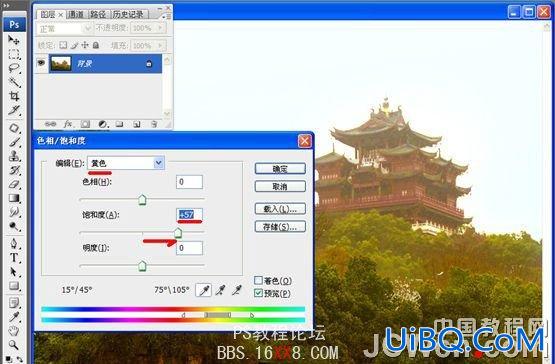The height and width of the screenshot is (364, 555).
Task: Open the fx layer style menu
Action: click(68, 124)
